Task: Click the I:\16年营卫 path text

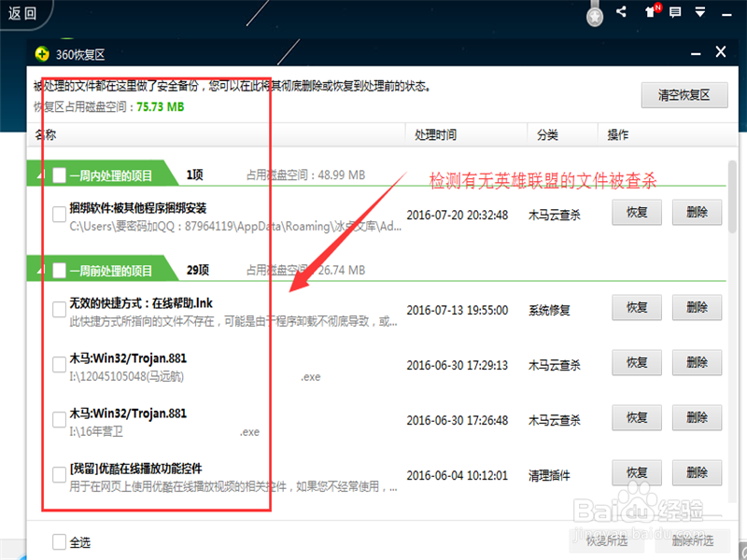Action: click(x=96, y=432)
